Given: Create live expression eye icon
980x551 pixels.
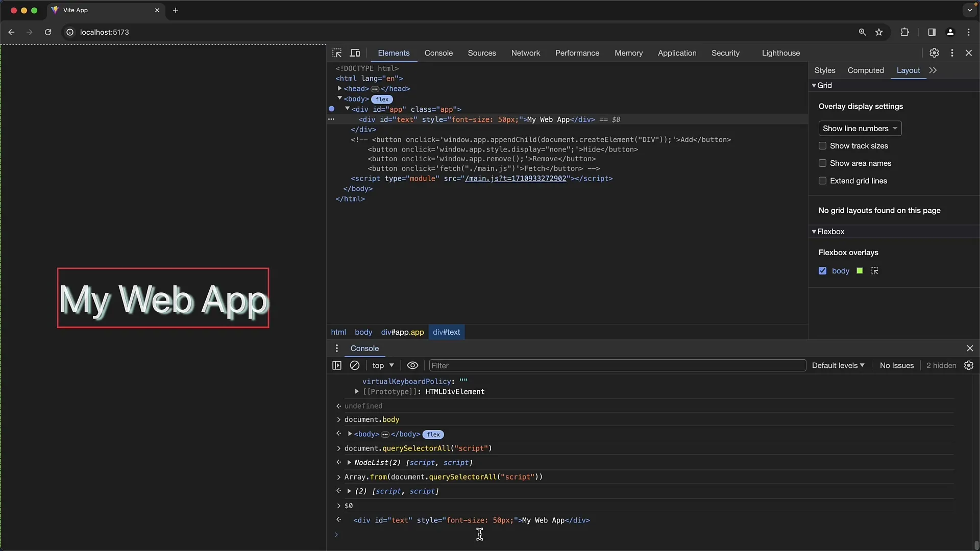Looking at the screenshot, I should coord(412,365).
